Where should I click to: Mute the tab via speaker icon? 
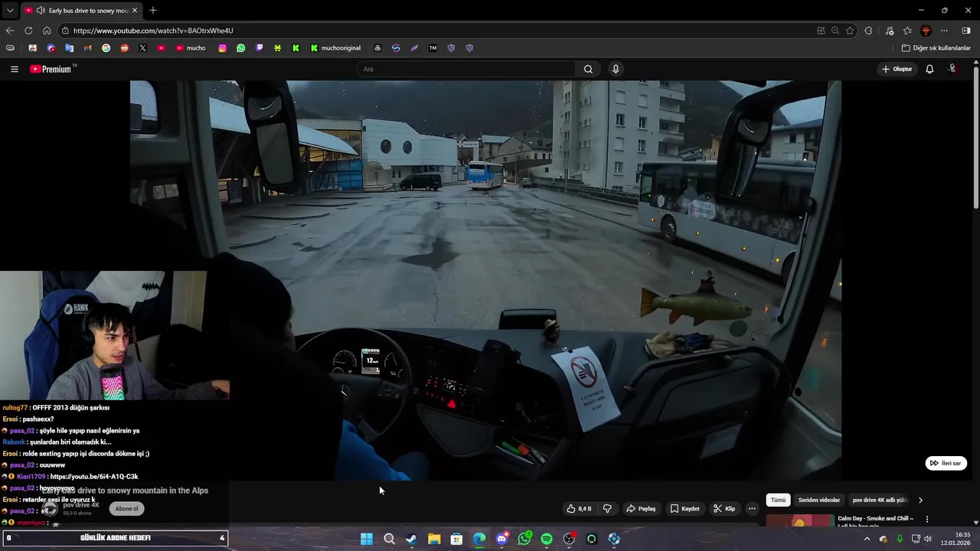tap(40, 10)
